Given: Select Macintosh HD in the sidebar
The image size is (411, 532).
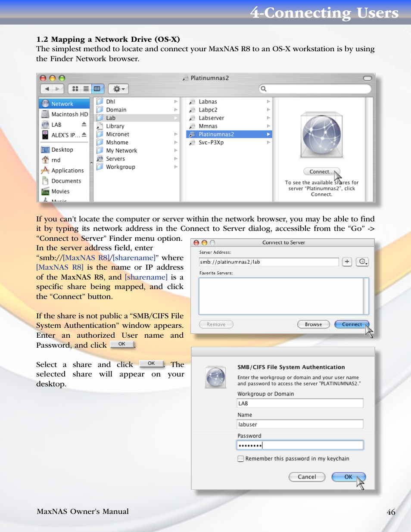Looking at the screenshot, I should click(64, 114).
